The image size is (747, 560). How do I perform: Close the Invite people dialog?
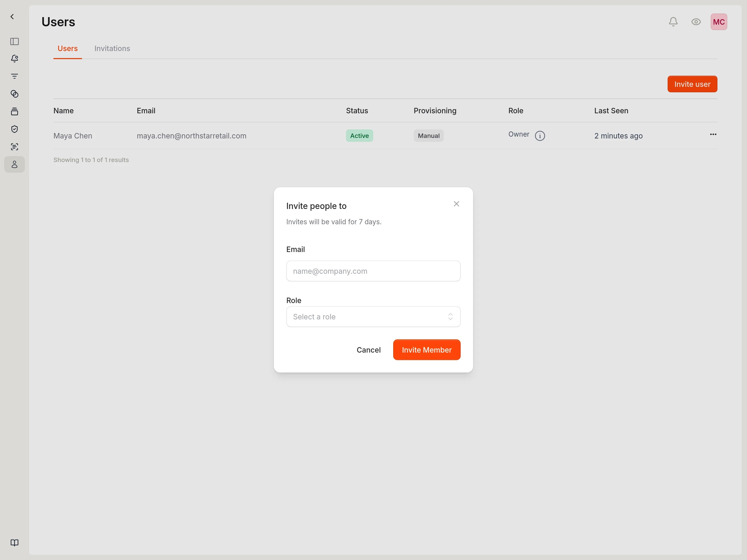click(x=456, y=204)
